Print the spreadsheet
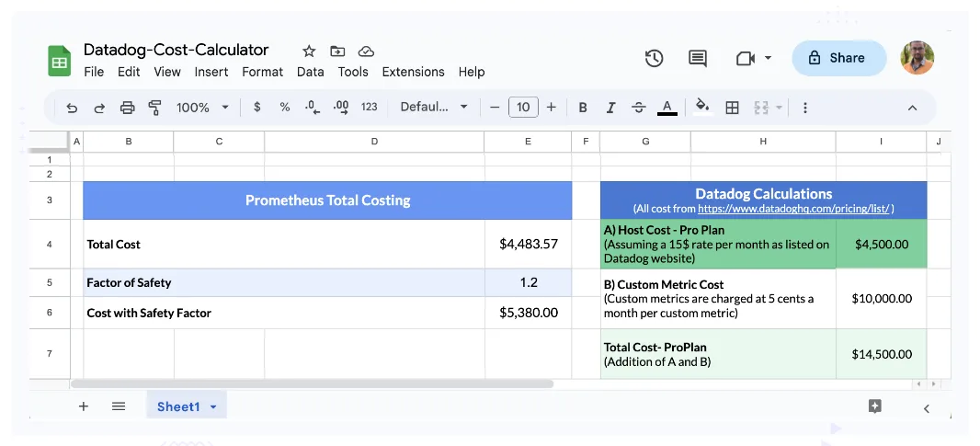The image size is (980, 446). coord(128,108)
